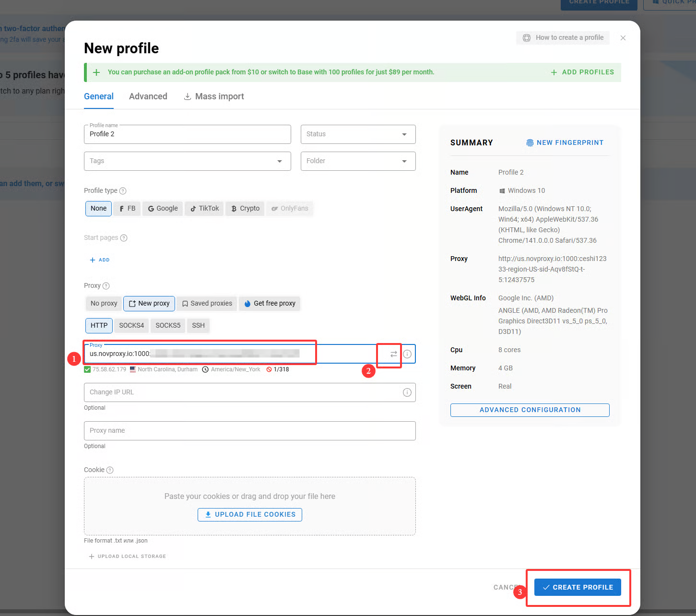Expand the Status dropdown
This screenshot has height=616, width=696.
(358, 134)
